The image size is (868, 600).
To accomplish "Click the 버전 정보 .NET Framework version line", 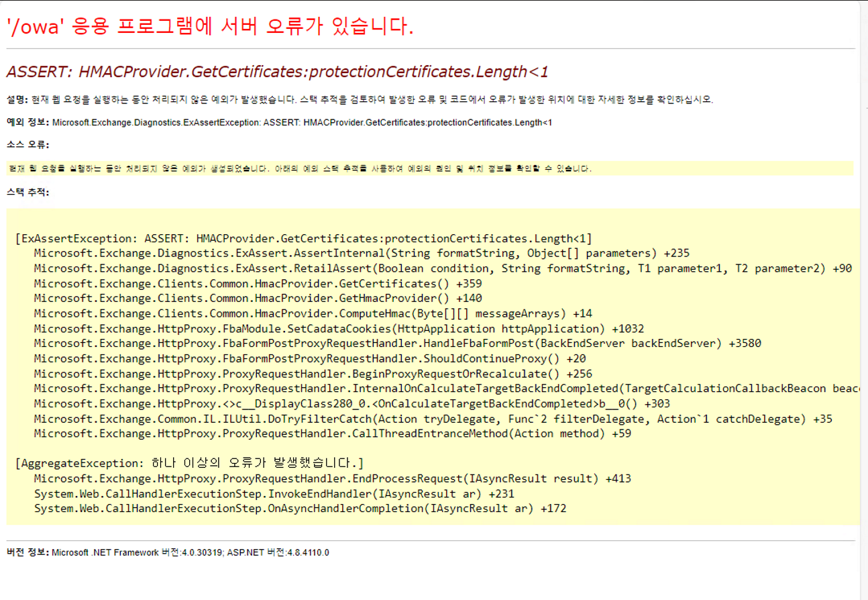I will (x=168, y=552).
